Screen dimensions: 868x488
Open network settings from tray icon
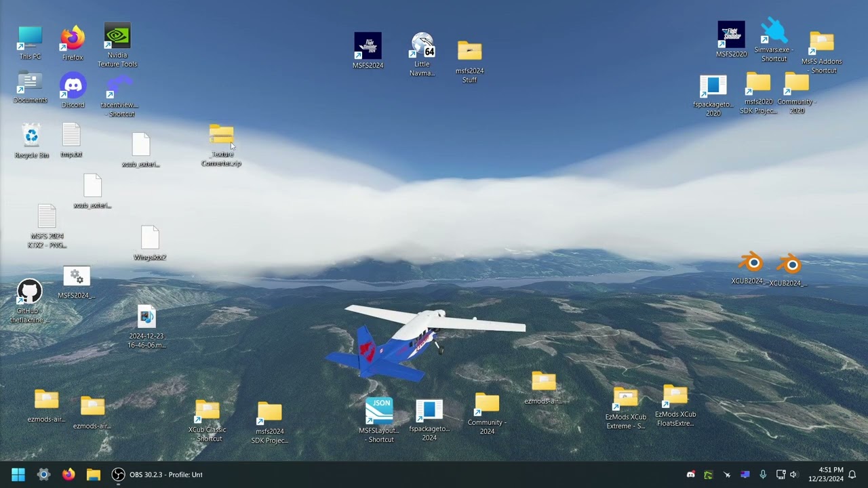point(781,474)
